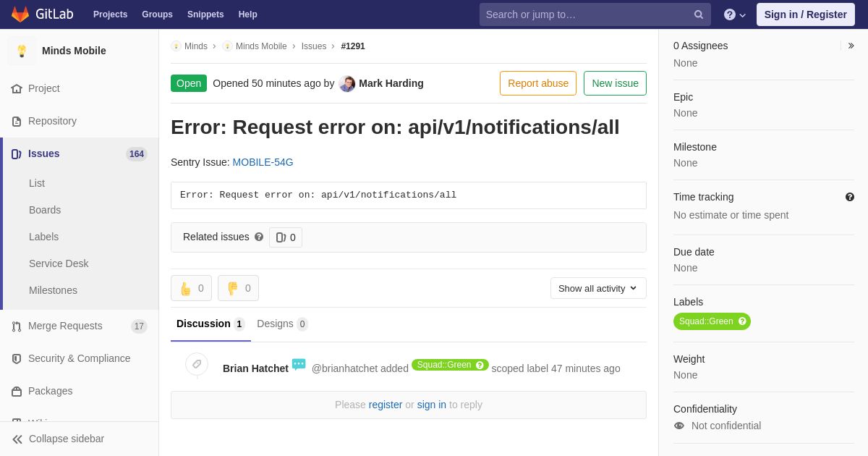
Task: Give a thumbs up reaction
Action: [x=191, y=288]
